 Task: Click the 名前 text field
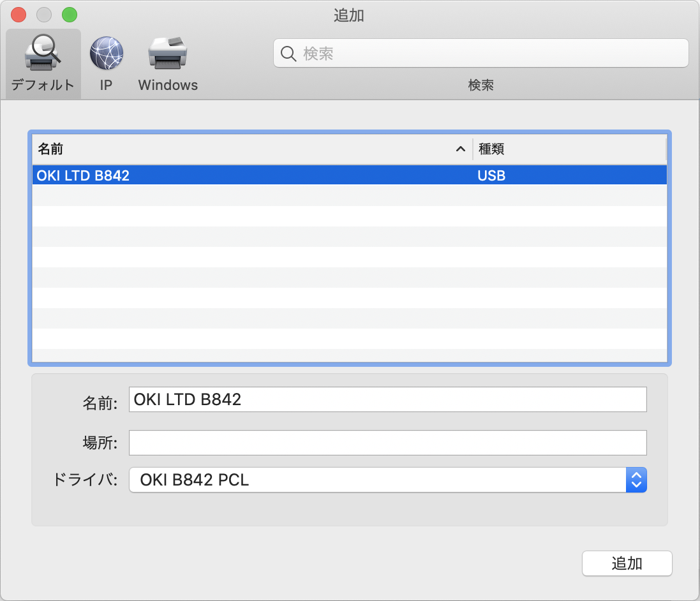[x=387, y=399]
